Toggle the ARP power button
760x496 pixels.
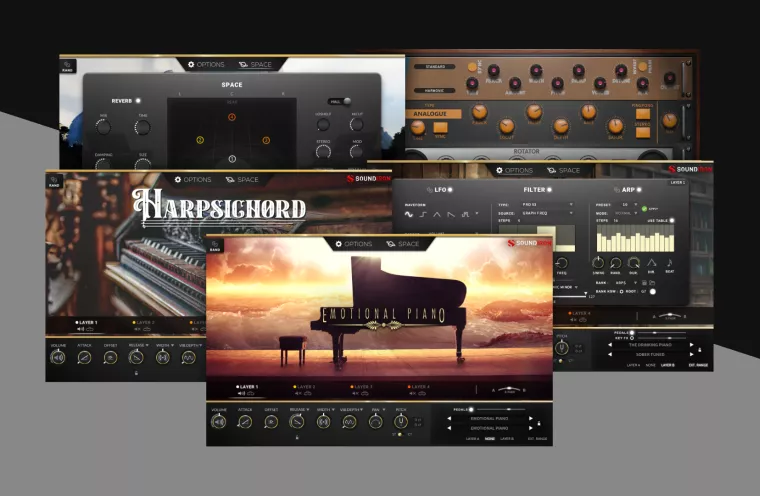pos(639,190)
